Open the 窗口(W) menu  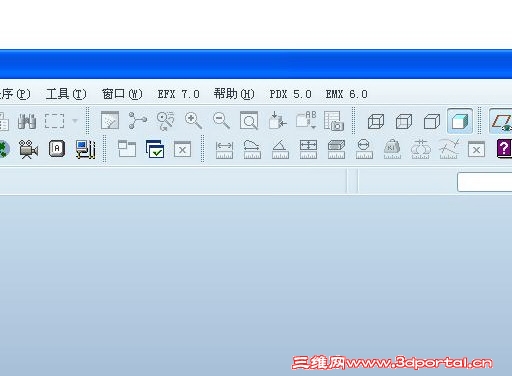122,94
